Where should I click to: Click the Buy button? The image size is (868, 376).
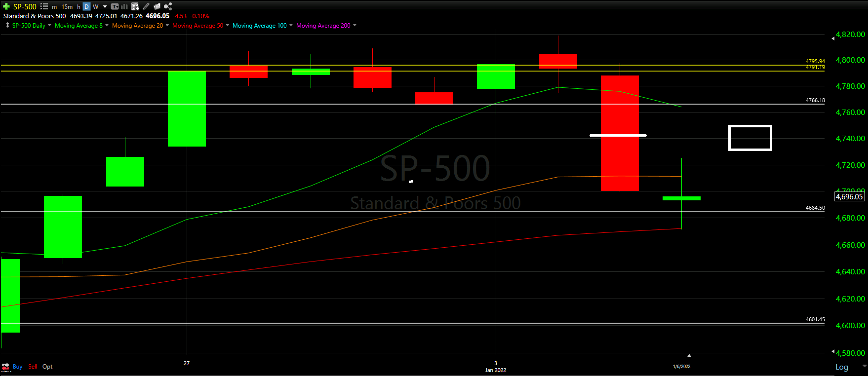[x=17, y=367]
